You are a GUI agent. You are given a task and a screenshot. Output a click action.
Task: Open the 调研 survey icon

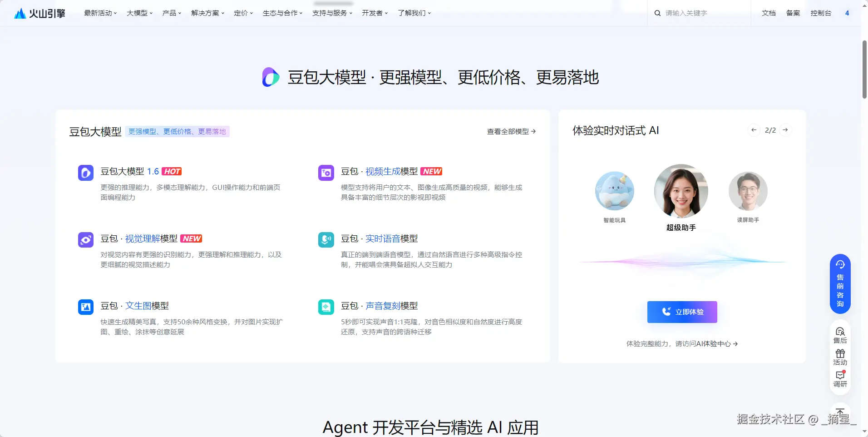coord(840,379)
